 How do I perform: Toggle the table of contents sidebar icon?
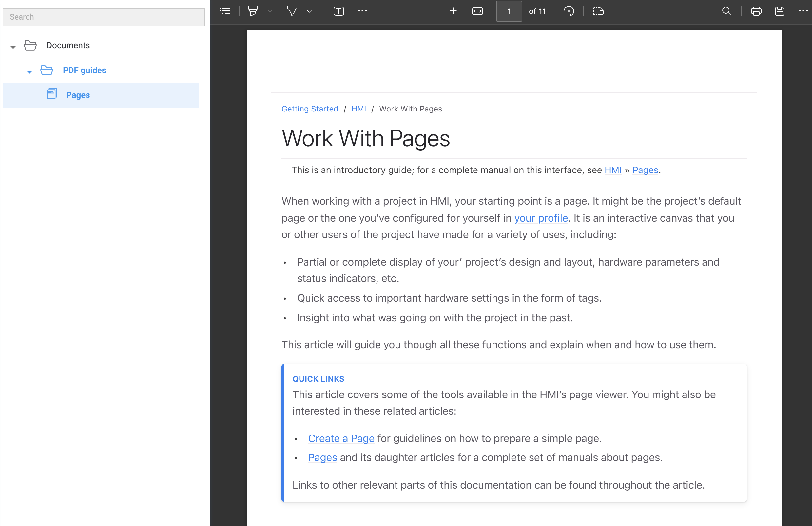point(225,11)
